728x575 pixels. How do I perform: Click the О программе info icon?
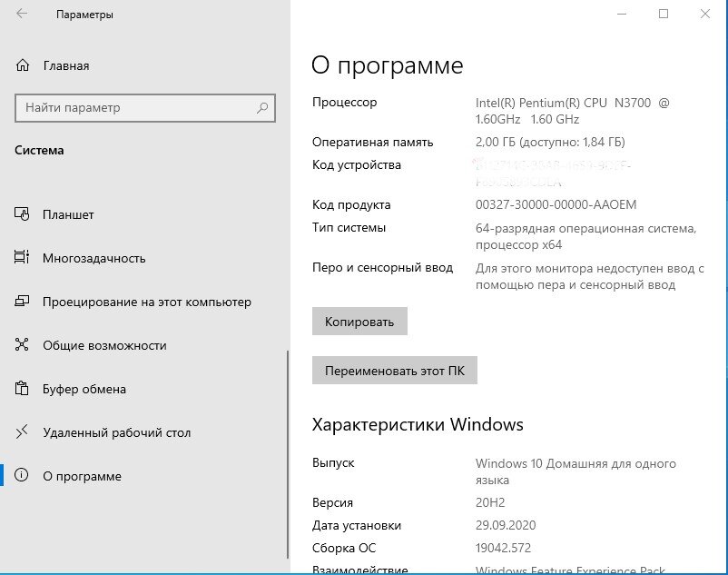21,476
